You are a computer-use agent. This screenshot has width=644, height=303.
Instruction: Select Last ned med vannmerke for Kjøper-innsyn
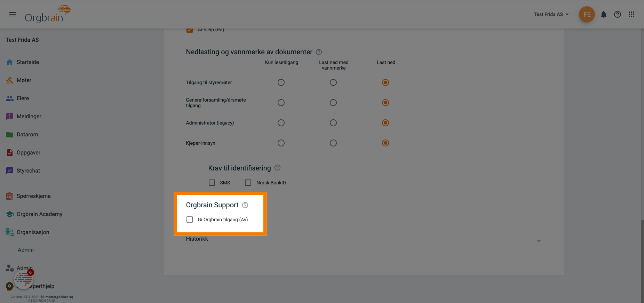pos(333,143)
